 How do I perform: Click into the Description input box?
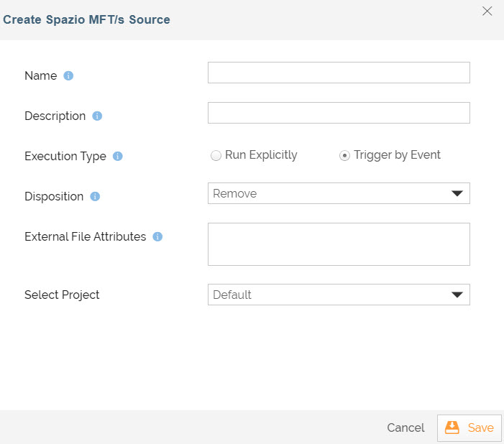[339, 113]
